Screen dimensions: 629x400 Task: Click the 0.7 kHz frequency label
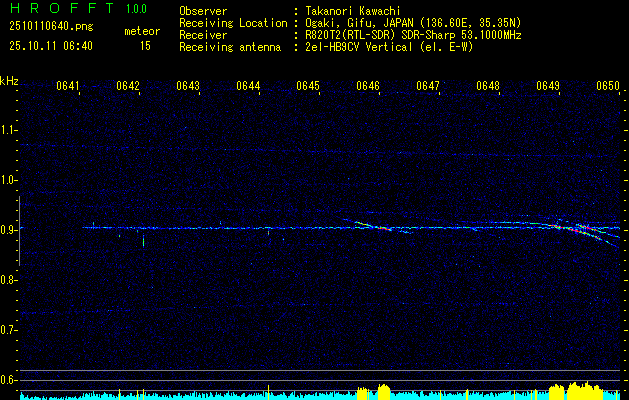click(x=8, y=330)
